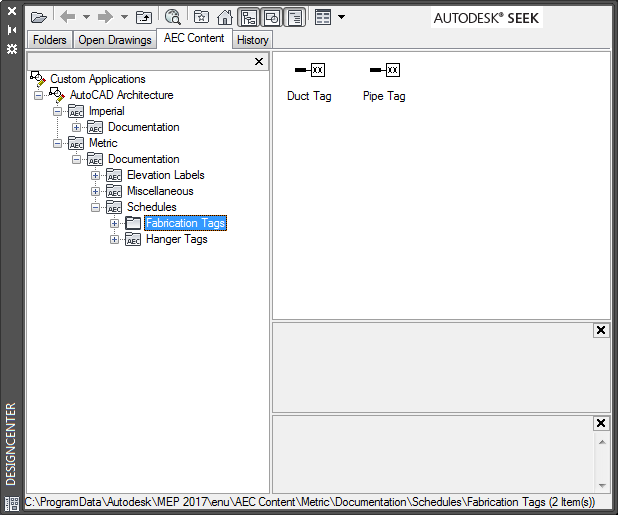618x515 pixels.
Task: Select the Duct Tag content item
Action: click(x=309, y=82)
